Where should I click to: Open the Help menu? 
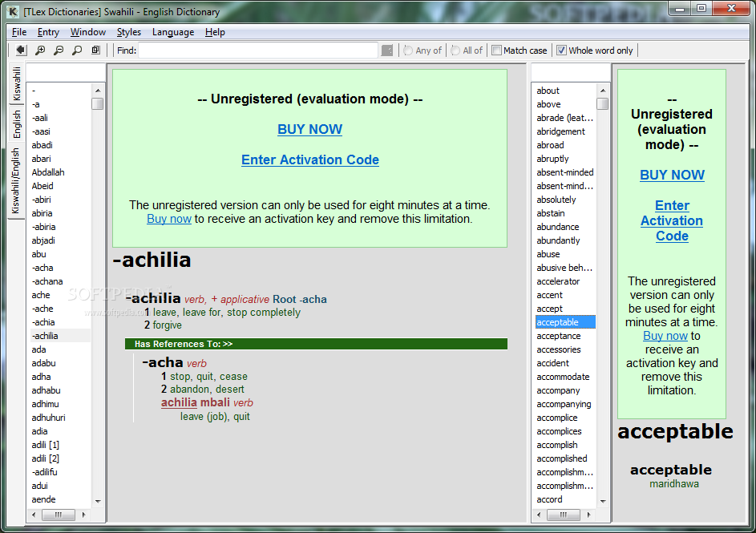(215, 32)
